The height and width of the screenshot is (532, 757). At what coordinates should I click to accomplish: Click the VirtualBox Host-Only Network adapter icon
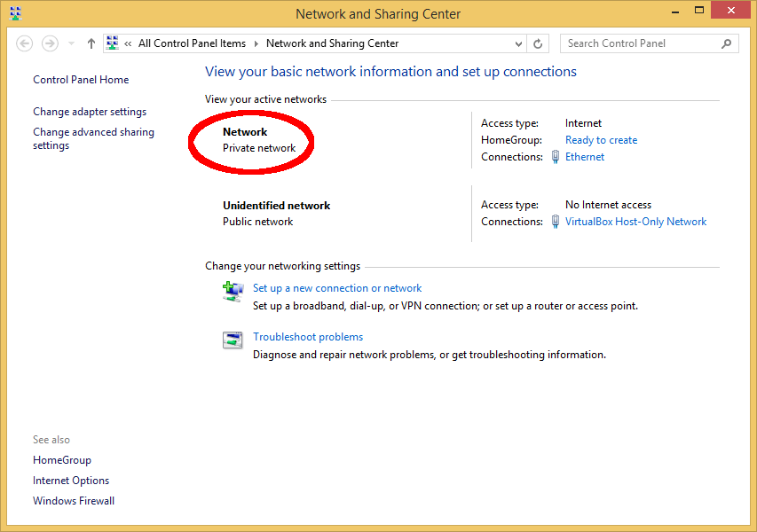point(555,222)
